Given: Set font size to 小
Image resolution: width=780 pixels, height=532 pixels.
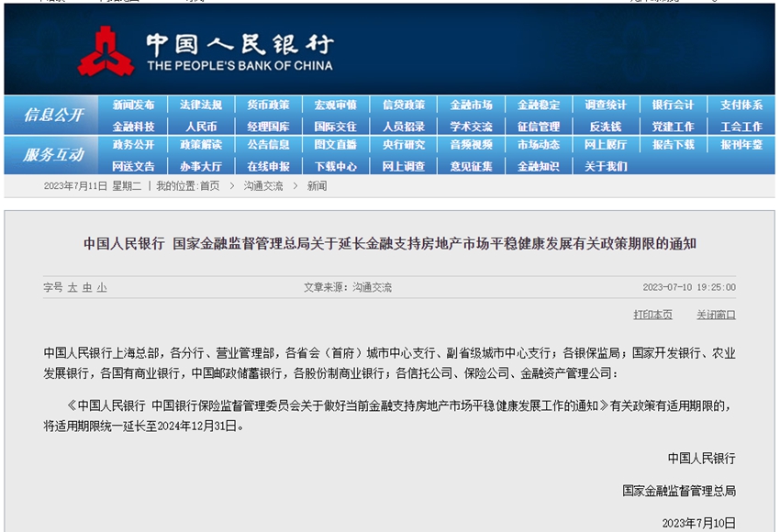Looking at the screenshot, I should point(102,287).
